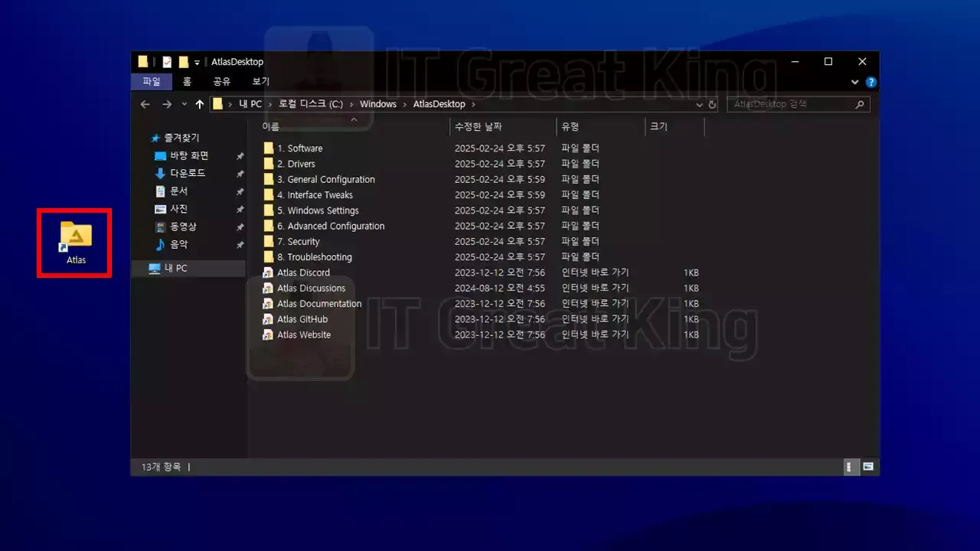Switch to large icons view in status bar

click(868, 467)
